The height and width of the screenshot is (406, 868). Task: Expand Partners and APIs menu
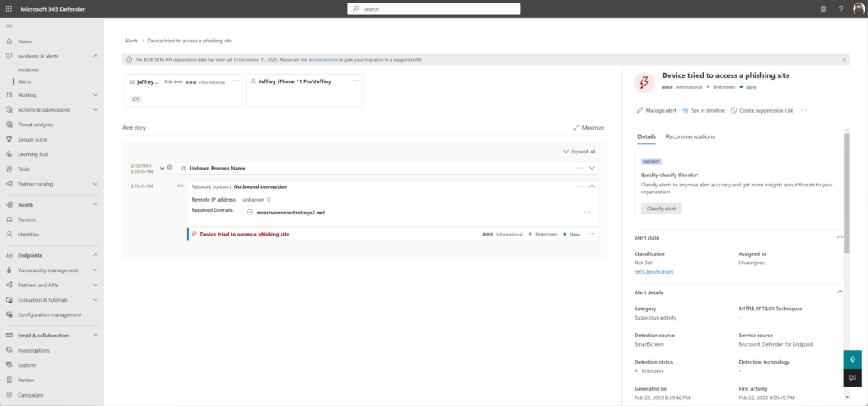pyautogui.click(x=96, y=286)
